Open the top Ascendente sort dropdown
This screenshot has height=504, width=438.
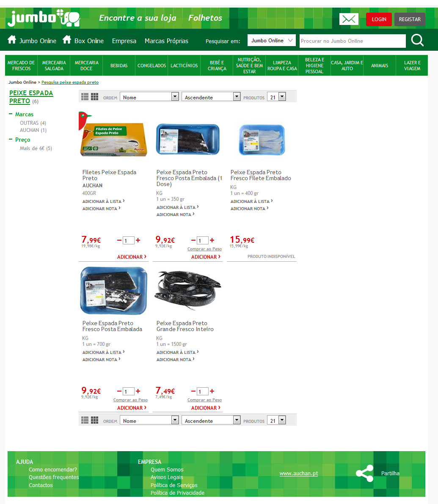[211, 96]
